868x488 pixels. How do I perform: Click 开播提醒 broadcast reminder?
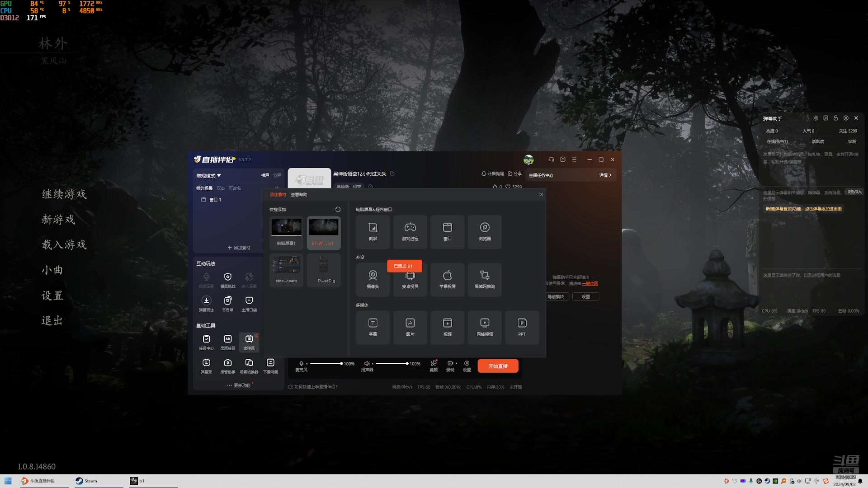[492, 174]
